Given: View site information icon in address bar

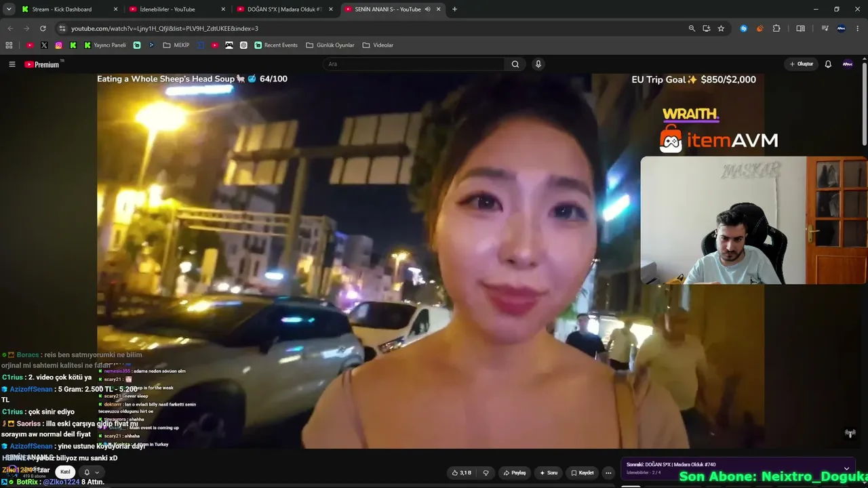Looking at the screenshot, I should [62, 28].
